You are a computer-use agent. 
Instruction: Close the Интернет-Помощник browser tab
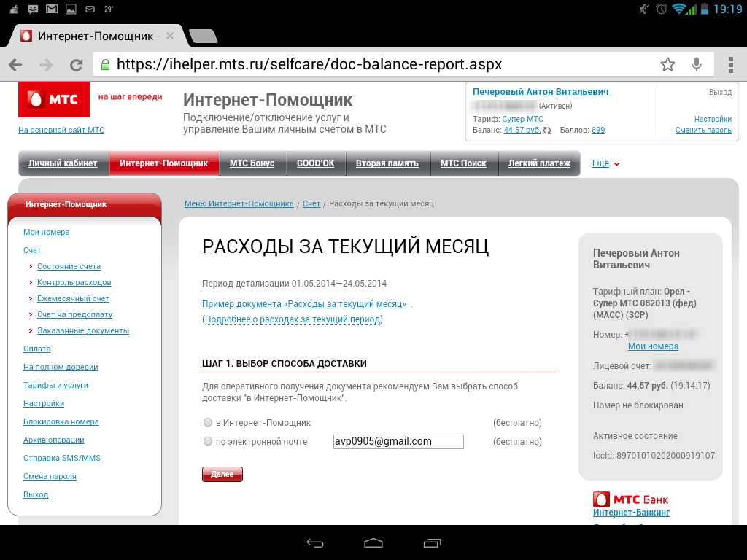click(x=170, y=36)
